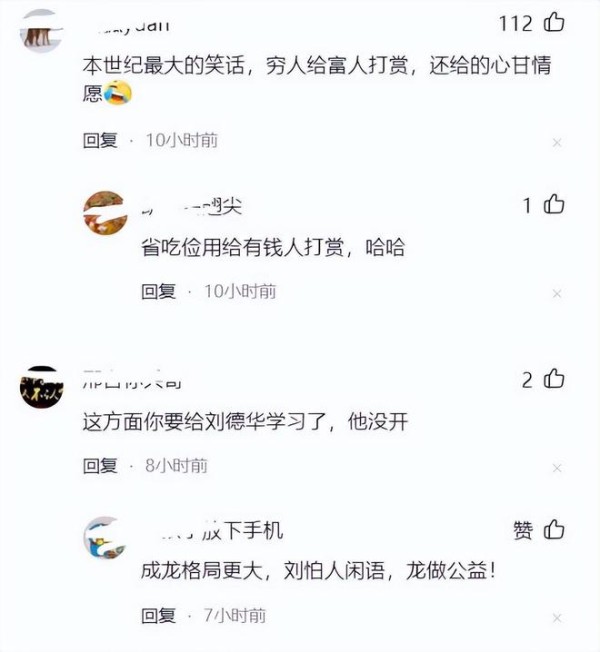Viewport: 600px width, 652px height.
Task: Like the 成龙格局更大 reply
Action: [x=554, y=529]
